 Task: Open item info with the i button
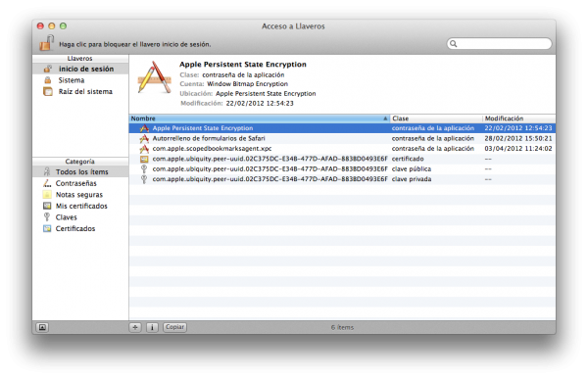tap(152, 327)
